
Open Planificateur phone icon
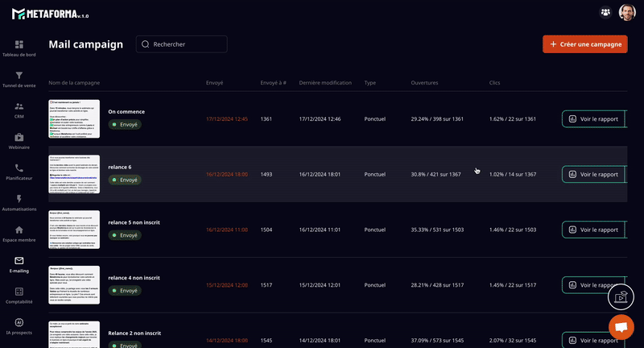click(19, 171)
